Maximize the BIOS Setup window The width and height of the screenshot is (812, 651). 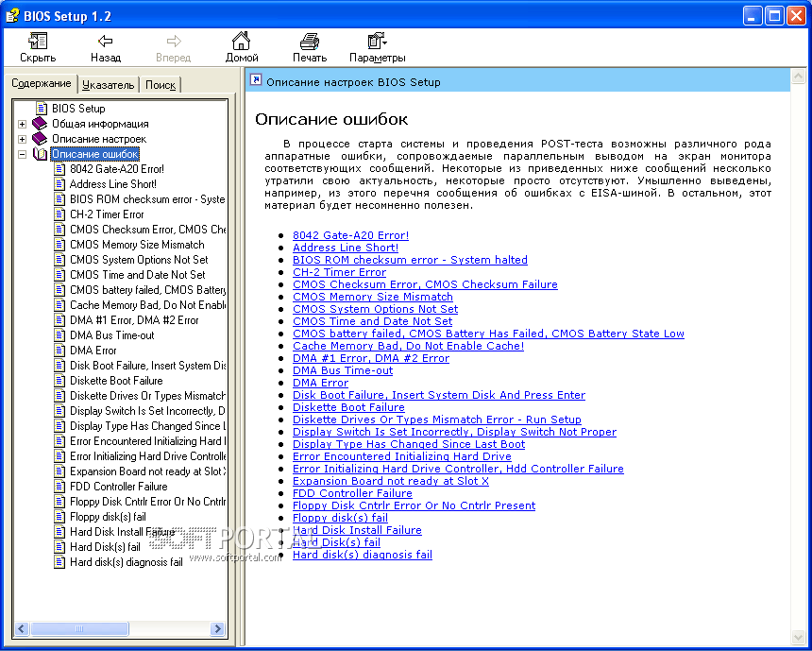pos(774,16)
